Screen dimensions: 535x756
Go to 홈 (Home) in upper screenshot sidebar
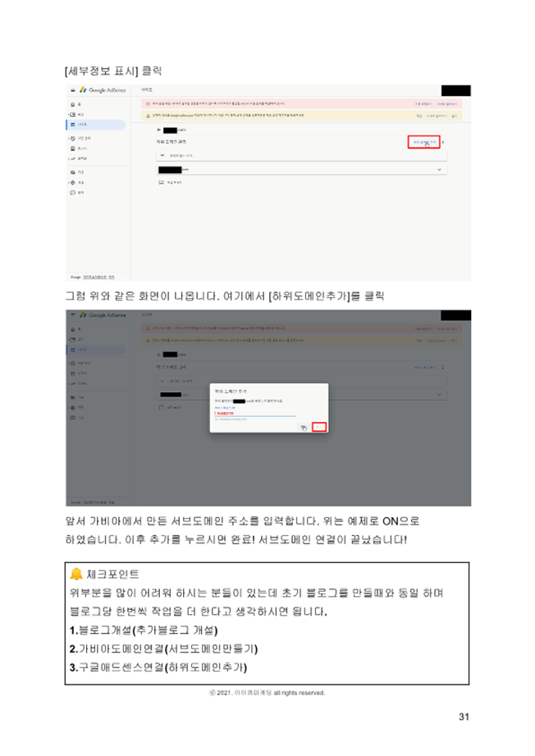pos(75,104)
